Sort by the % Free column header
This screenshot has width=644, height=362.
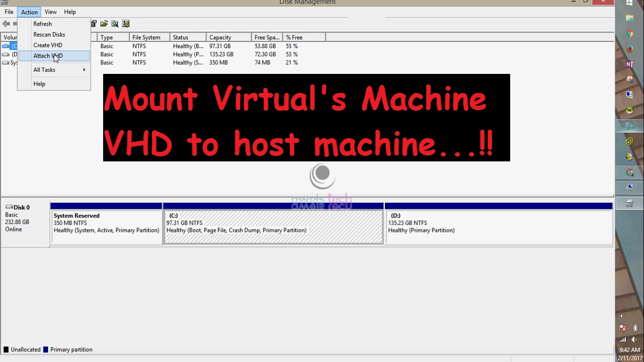click(x=304, y=37)
